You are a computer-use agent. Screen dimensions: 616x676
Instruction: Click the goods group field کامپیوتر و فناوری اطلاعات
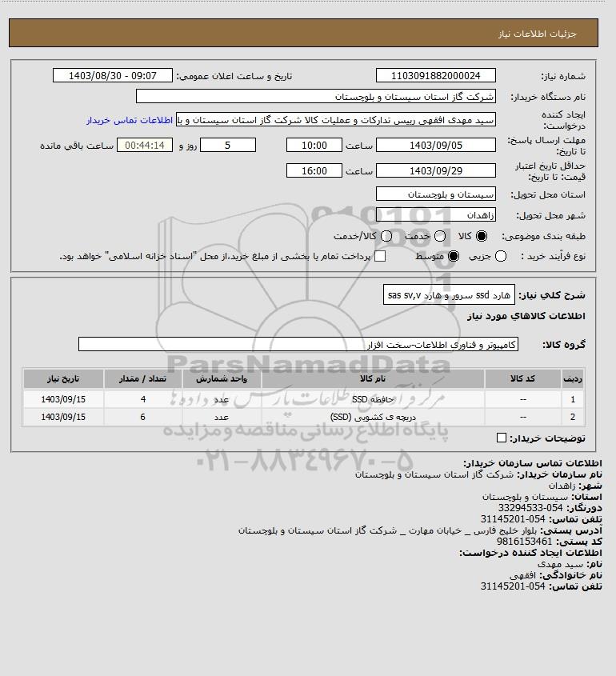pyautogui.click(x=298, y=345)
